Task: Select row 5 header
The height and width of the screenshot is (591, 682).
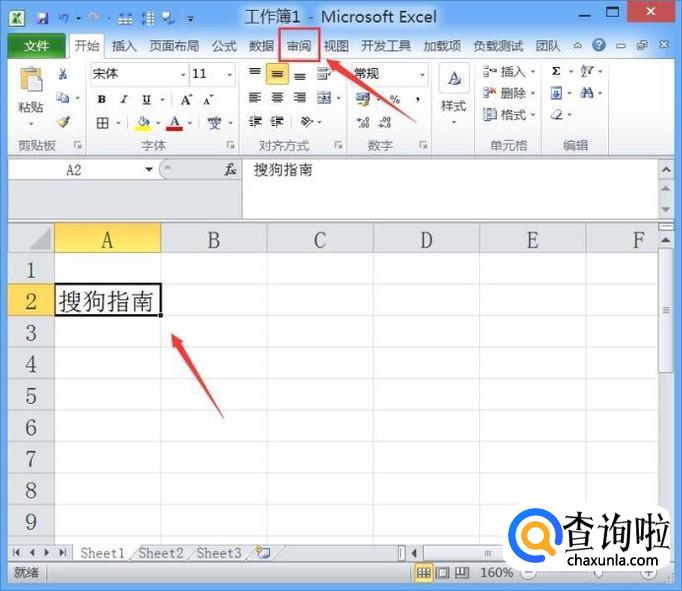Action: pos(31,395)
